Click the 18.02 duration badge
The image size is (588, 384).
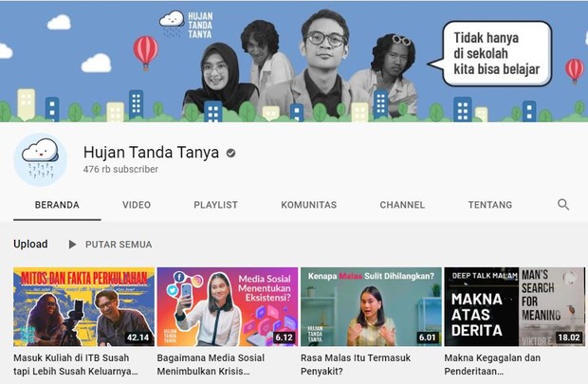tap(568, 338)
